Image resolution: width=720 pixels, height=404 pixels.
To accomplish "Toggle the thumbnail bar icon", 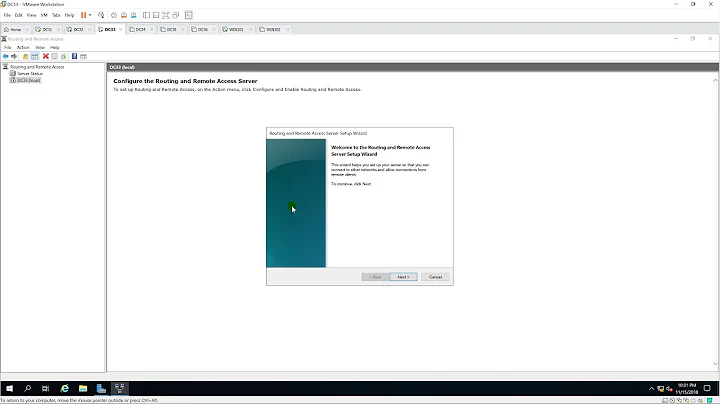I will pos(156,15).
